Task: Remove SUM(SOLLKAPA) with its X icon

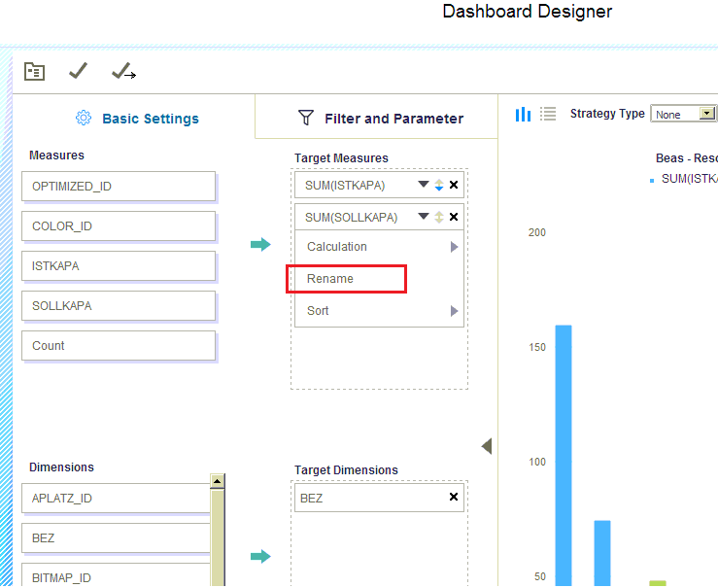Action: 454,217
